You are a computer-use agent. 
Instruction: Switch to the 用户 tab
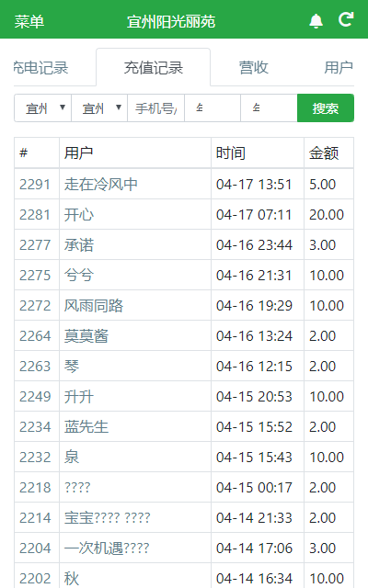click(339, 68)
